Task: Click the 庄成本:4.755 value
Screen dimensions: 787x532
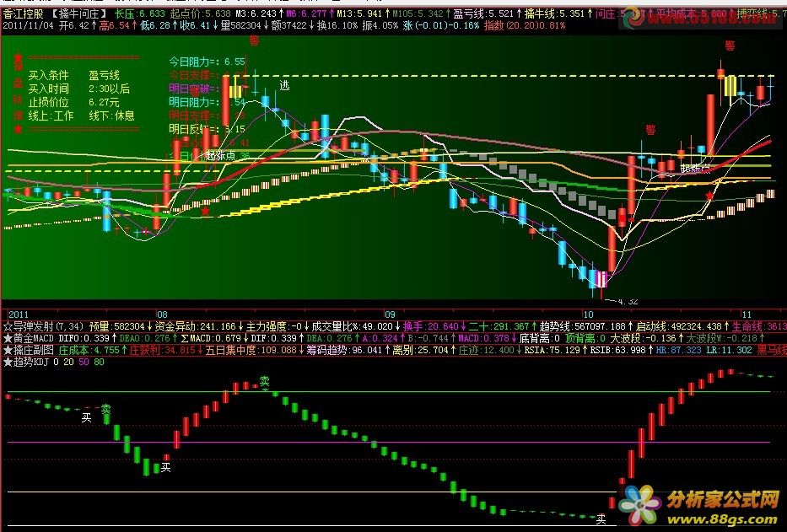Action: pos(89,350)
